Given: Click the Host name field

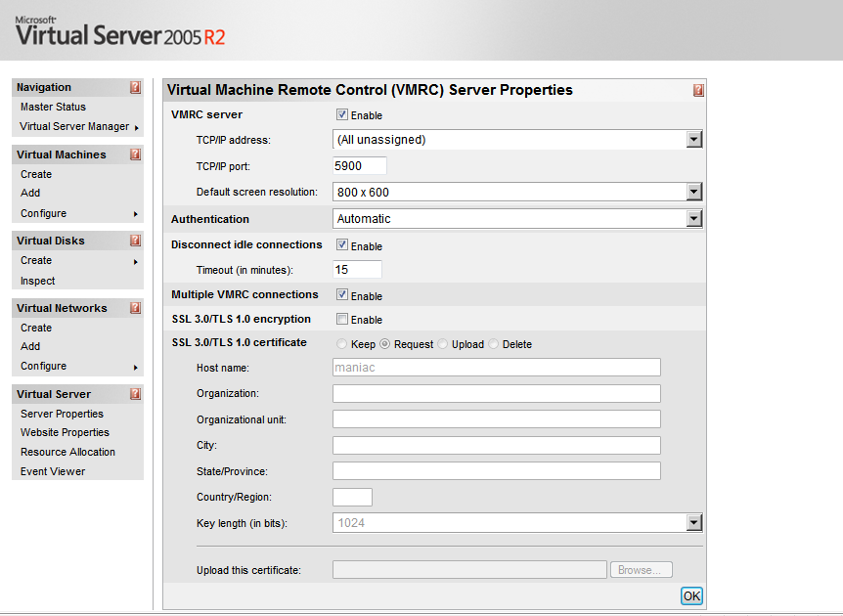Looking at the screenshot, I should click(497, 368).
